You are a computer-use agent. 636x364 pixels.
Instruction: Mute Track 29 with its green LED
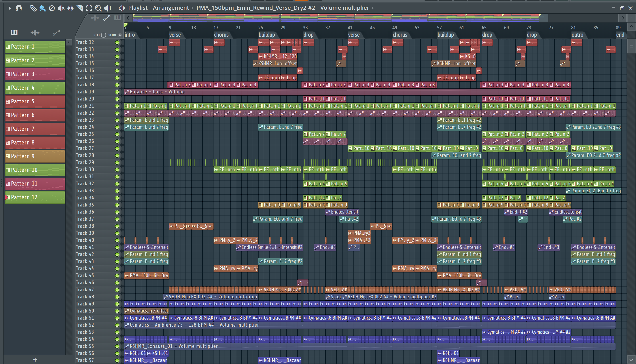(x=117, y=163)
